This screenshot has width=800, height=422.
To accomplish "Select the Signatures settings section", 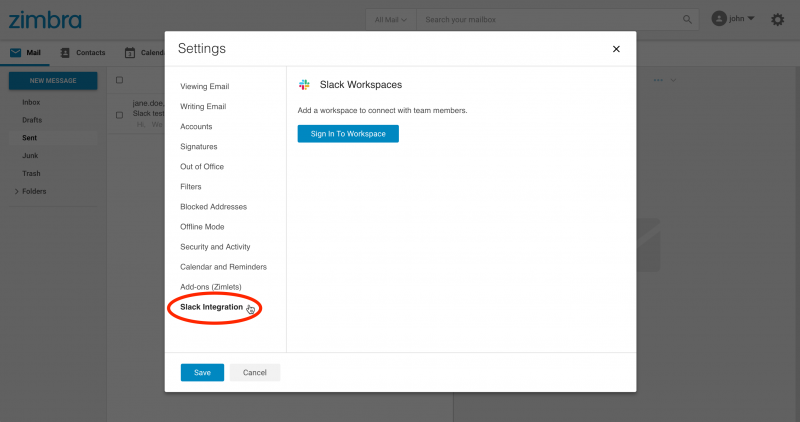I will point(198,146).
